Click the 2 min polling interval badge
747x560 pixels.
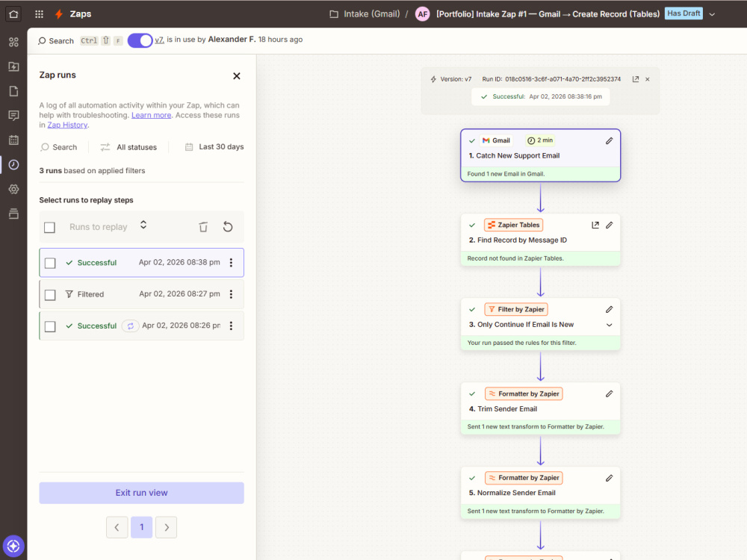[540, 140]
